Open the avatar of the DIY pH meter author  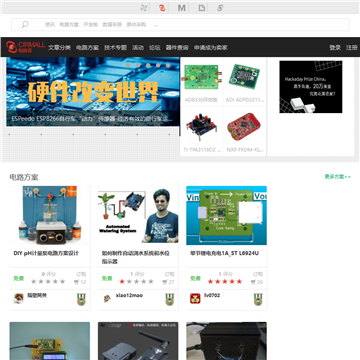click(x=18, y=298)
